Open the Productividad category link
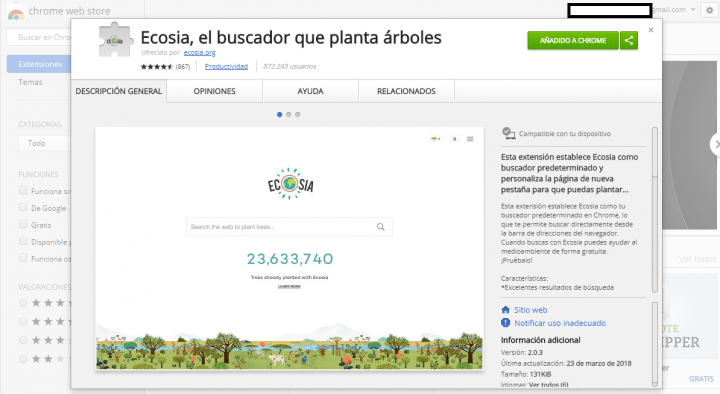The image size is (720, 394). [226, 67]
